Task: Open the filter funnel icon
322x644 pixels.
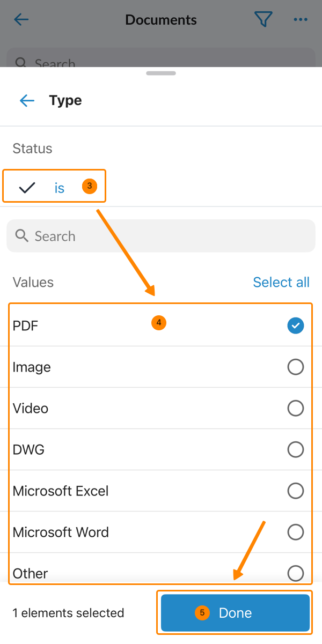Action: coord(263,20)
